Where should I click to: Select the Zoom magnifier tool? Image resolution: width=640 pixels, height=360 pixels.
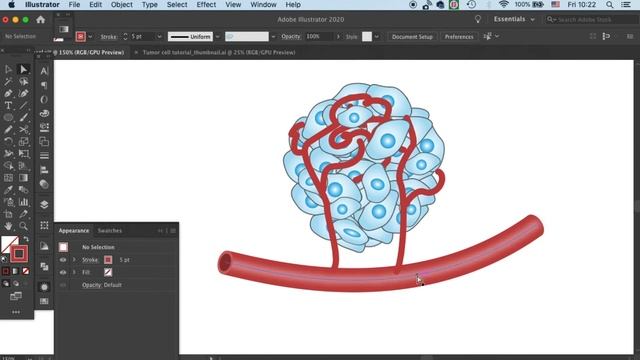23,226
